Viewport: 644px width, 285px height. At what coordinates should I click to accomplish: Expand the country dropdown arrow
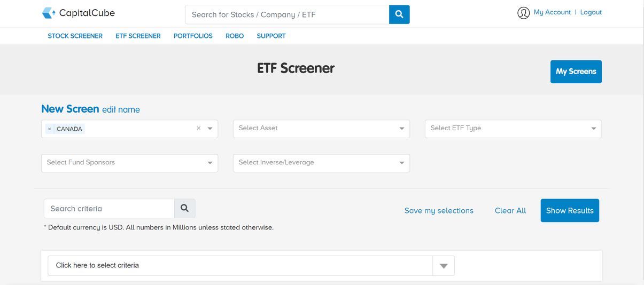(x=210, y=129)
